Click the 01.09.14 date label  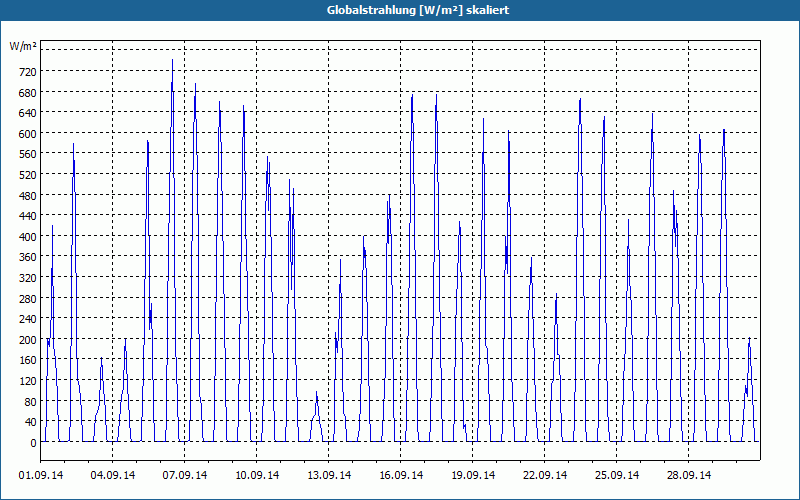(41, 475)
